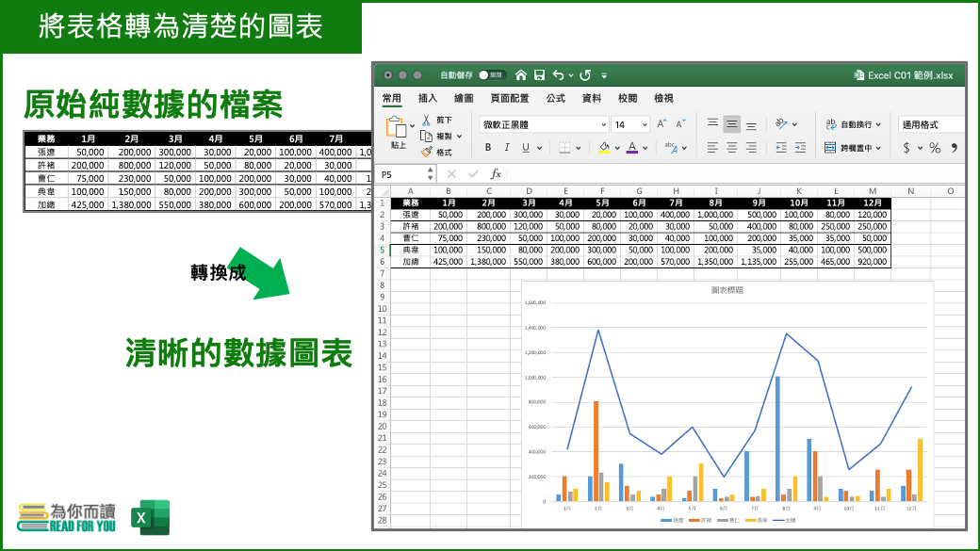Click the insert function fx icon
The width and height of the screenshot is (980, 551).
(x=496, y=174)
